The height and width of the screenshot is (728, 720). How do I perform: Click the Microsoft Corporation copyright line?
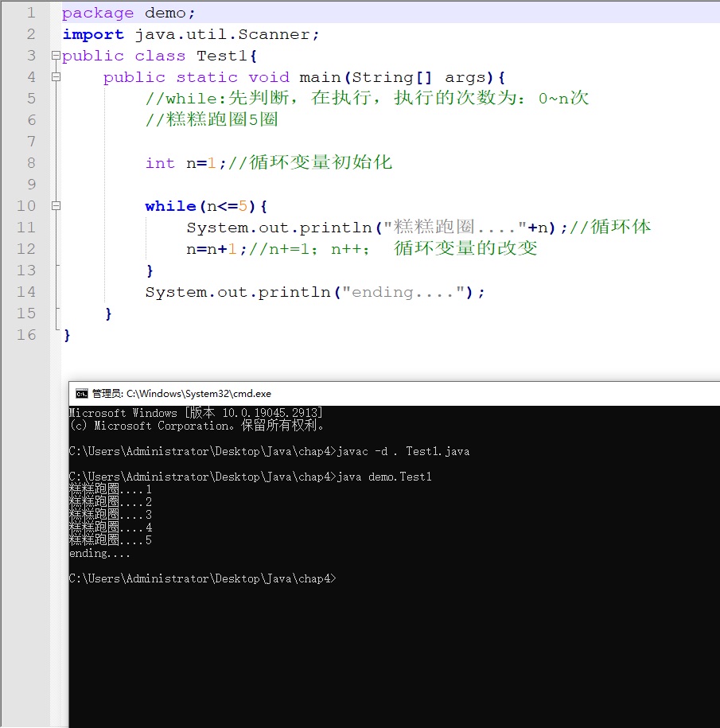tap(197, 426)
